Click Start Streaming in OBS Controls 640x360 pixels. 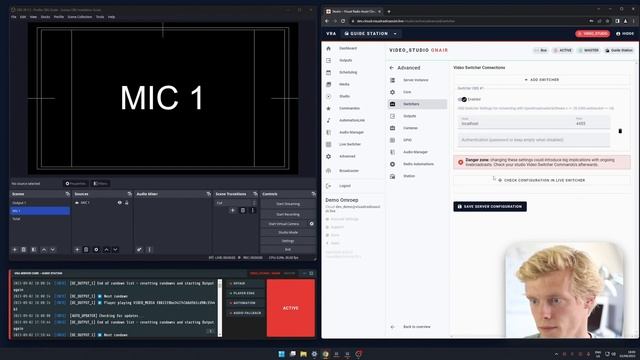click(x=288, y=204)
